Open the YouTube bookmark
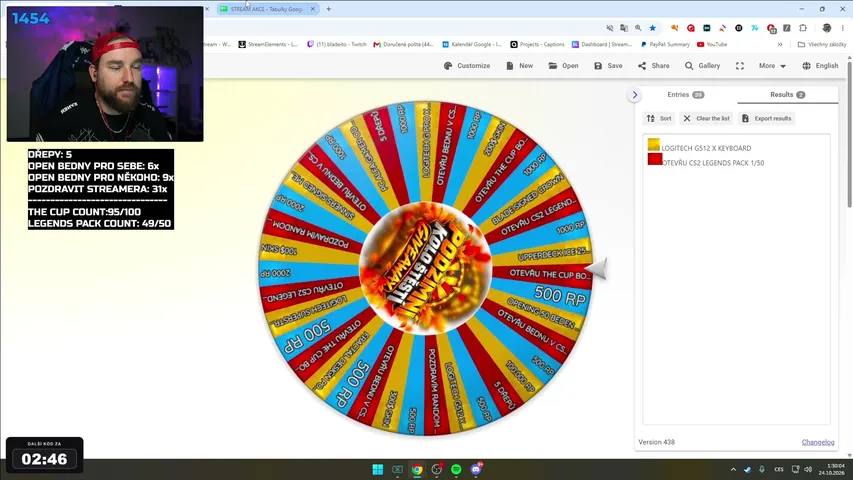Image resolution: width=853 pixels, height=480 pixels. click(x=712, y=45)
